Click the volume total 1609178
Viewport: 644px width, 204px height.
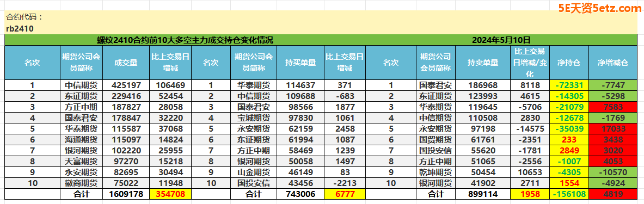tap(126, 194)
